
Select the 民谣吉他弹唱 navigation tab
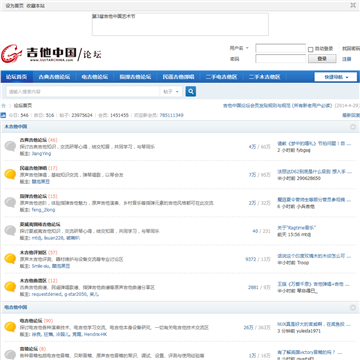[178, 77]
